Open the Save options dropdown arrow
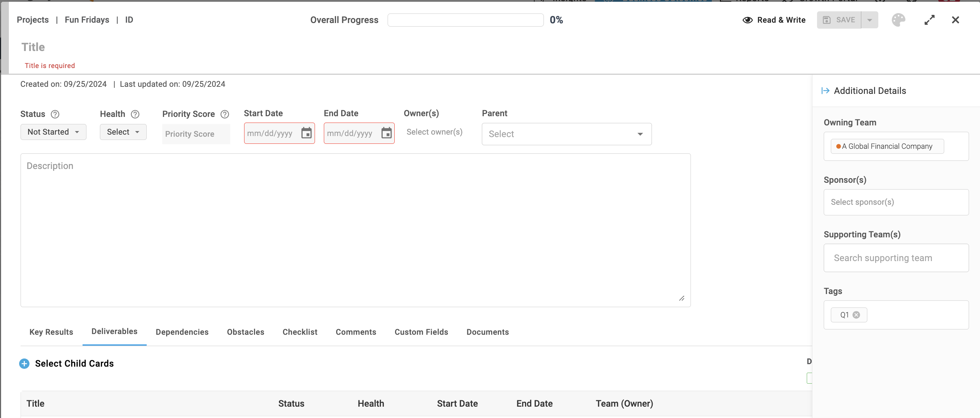Screen dimensions: 980x418 pos(870,20)
